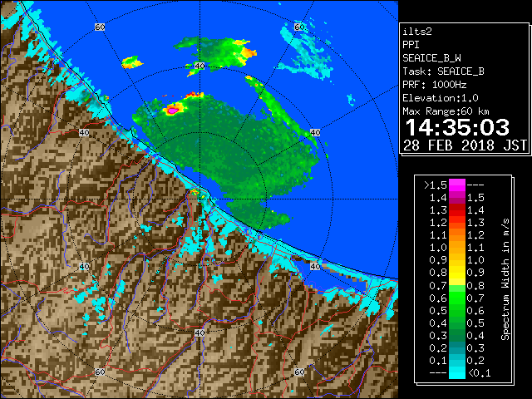Screen dimensions: 532x399
Task: Click the 'Max Range:60 km' line
Action: [446, 111]
